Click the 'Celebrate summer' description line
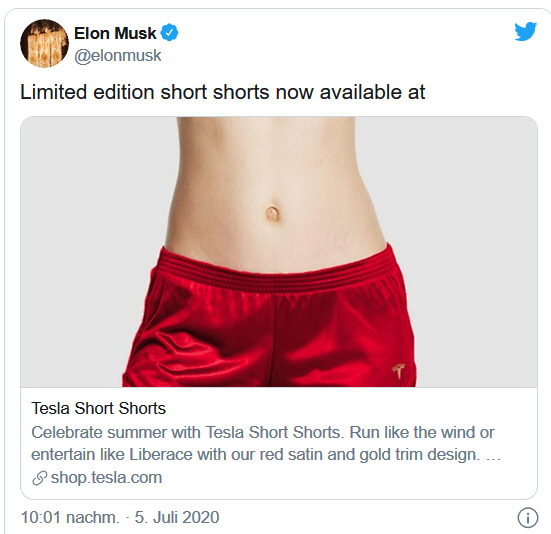551x534 pixels. click(263, 432)
